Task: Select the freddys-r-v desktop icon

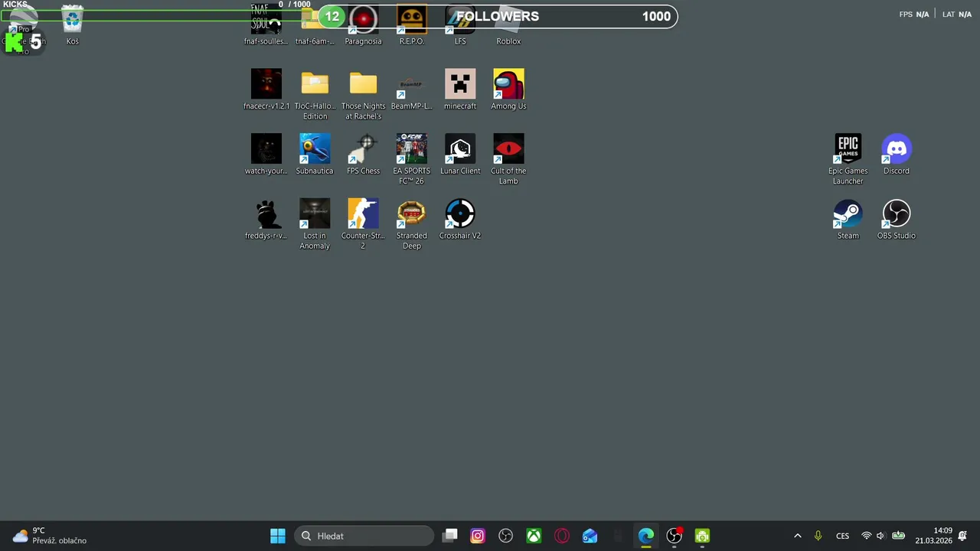Action: tap(266, 220)
